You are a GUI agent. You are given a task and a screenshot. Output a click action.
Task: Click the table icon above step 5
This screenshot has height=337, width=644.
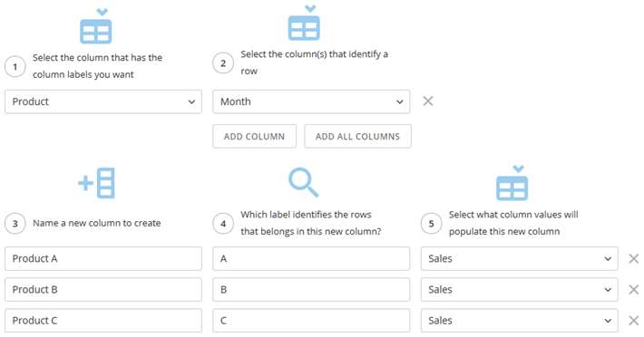512,183
